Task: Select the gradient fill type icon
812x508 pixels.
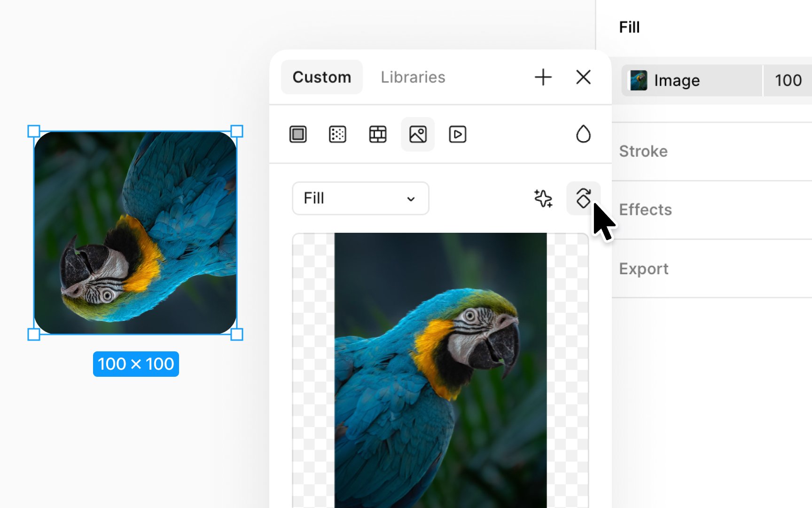Action: [338, 135]
